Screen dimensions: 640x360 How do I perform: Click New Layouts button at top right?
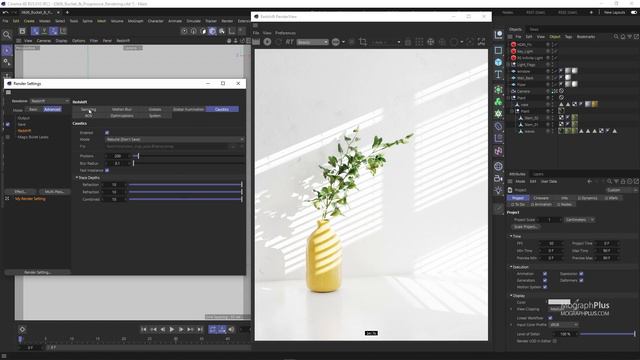(x=614, y=13)
